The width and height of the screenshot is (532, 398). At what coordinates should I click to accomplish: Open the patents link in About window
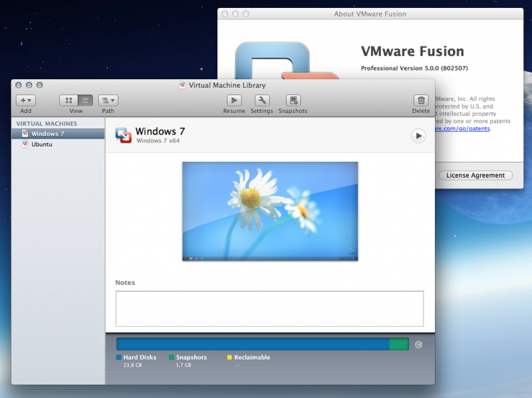tap(463, 128)
